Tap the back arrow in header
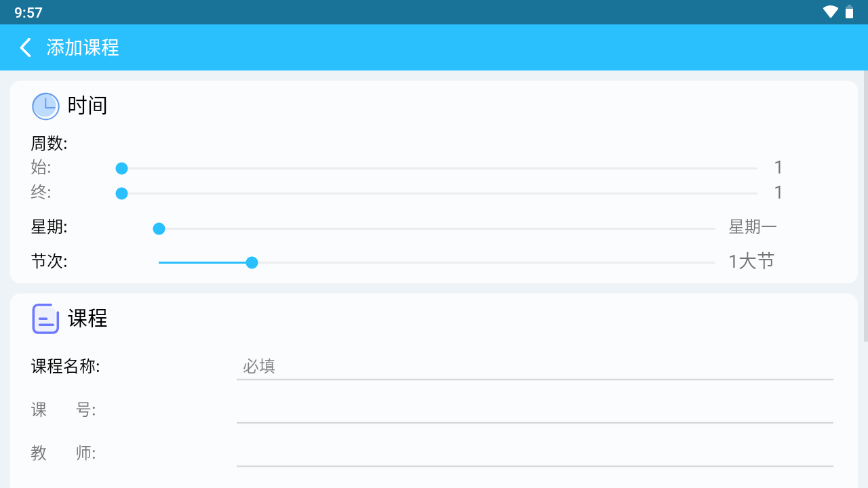 click(x=26, y=47)
